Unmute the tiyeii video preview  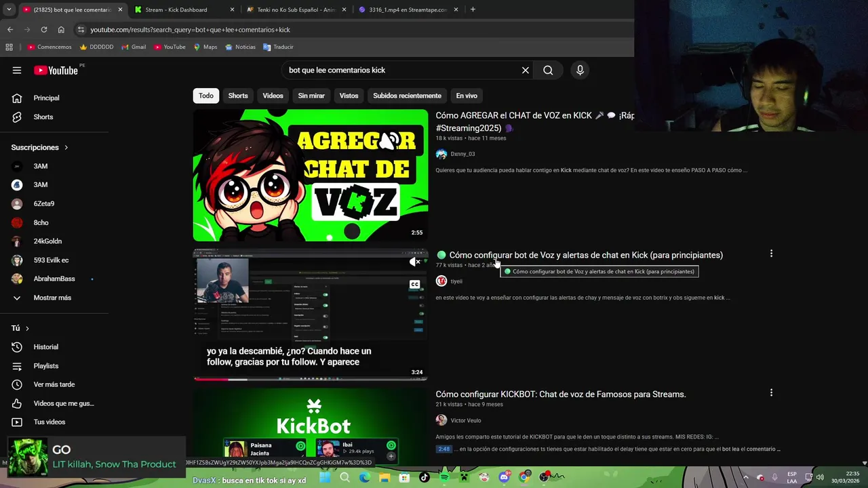pos(415,262)
